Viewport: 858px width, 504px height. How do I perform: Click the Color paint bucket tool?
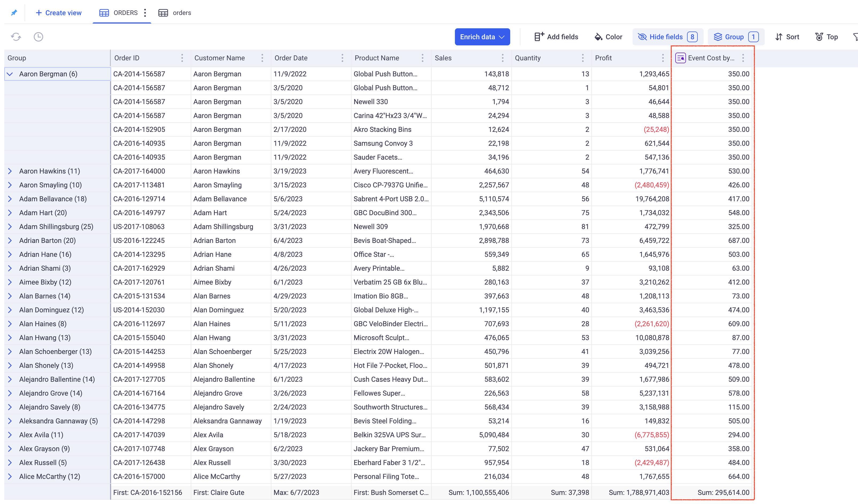pos(608,37)
